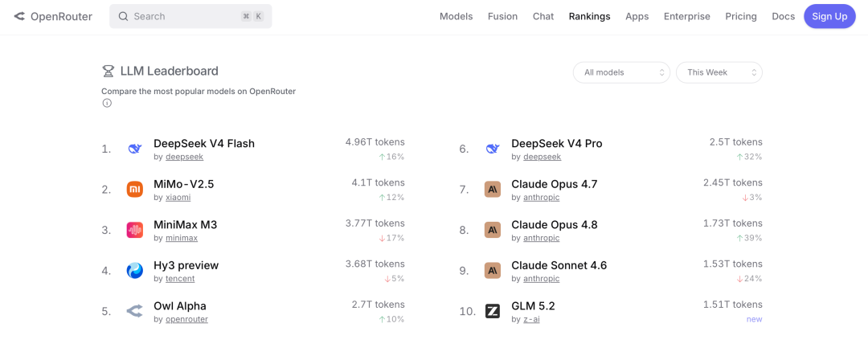Focus the Search input field
This screenshot has width=868, height=348.
point(190,17)
